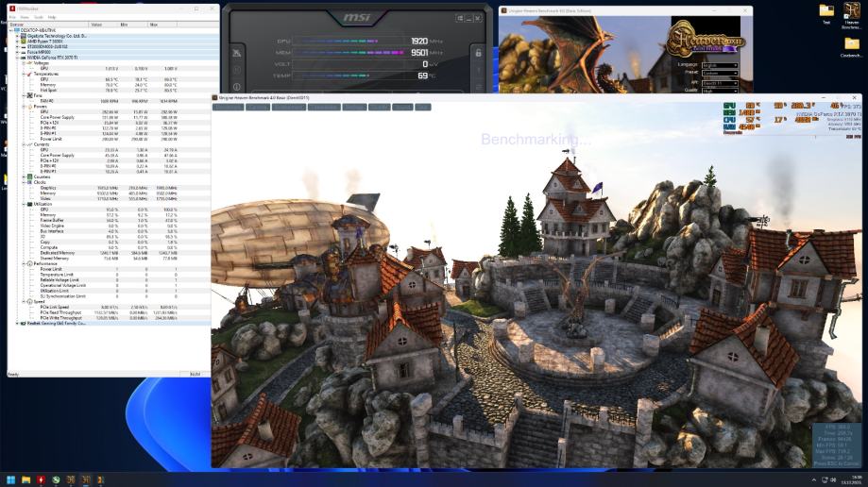Collapse the NVIDIA GeForce RTX 3070 Ti node
This screenshot has width=868, height=487.
coord(17,58)
